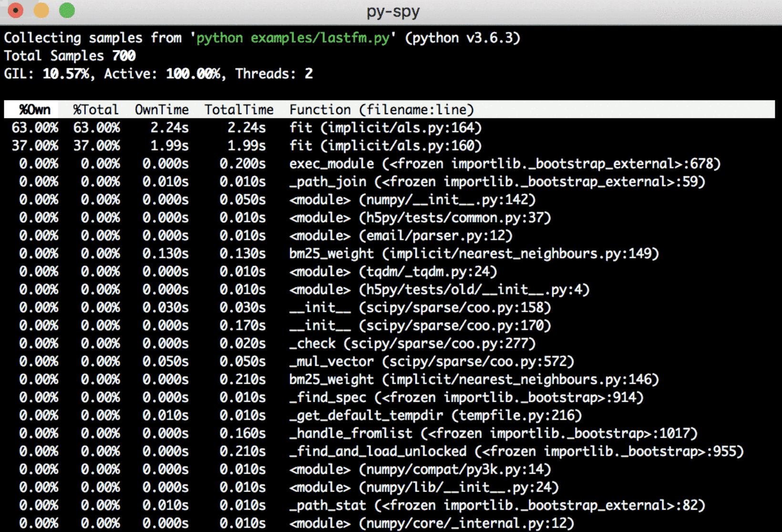Click the 1.99s TotalTime value
Image resolution: width=782 pixels, height=532 pixels.
(247, 146)
